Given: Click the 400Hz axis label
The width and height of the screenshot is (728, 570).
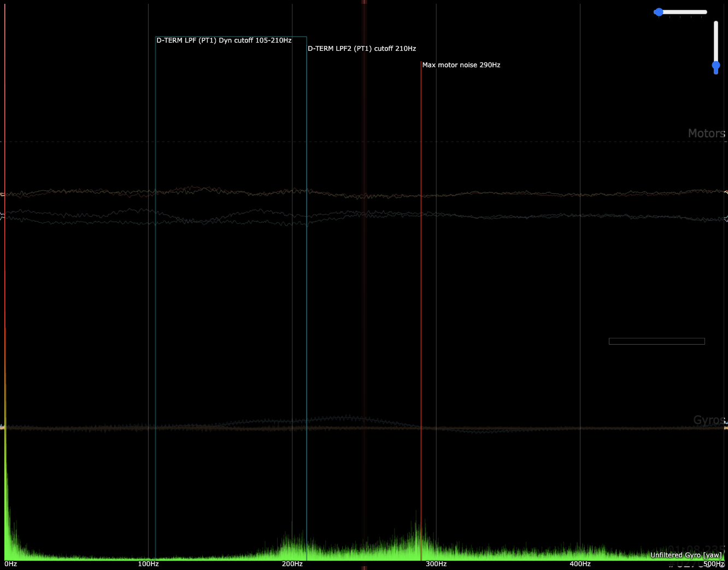Looking at the screenshot, I should click(580, 564).
